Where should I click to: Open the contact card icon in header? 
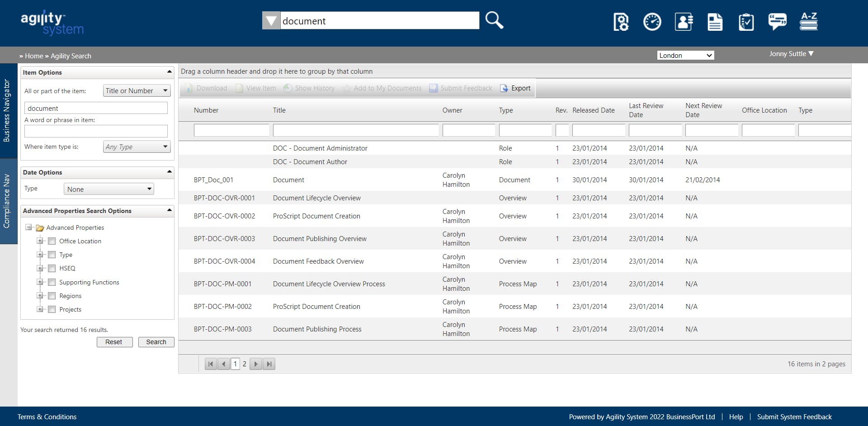click(x=684, y=22)
